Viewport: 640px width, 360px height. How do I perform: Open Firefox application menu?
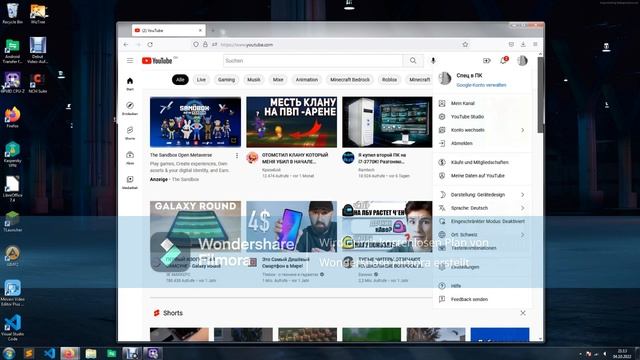(535, 44)
